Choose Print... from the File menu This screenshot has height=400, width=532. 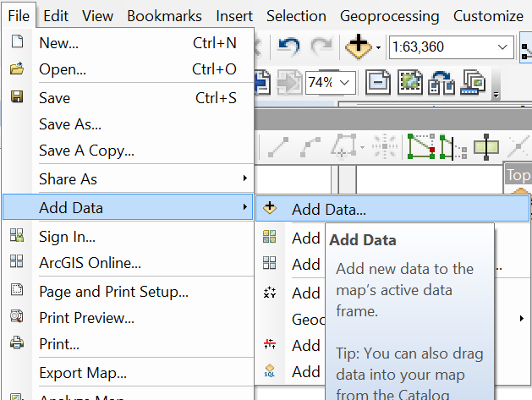click(x=129, y=343)
